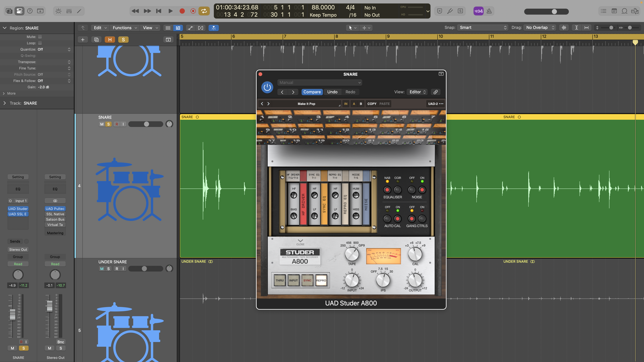The height and width of the screenshot is (362, 644).
Task: Toggle the Catch Playhead button
Action: pos(214,28)
